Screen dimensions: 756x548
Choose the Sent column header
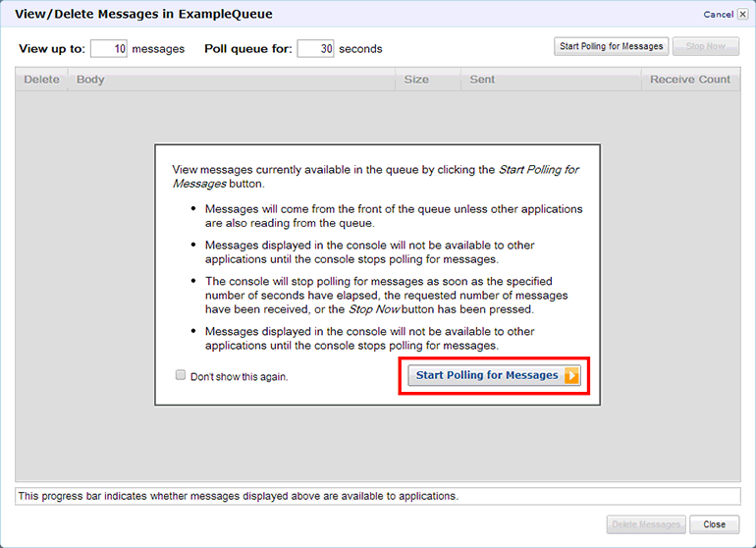click(x=482, y=80)
